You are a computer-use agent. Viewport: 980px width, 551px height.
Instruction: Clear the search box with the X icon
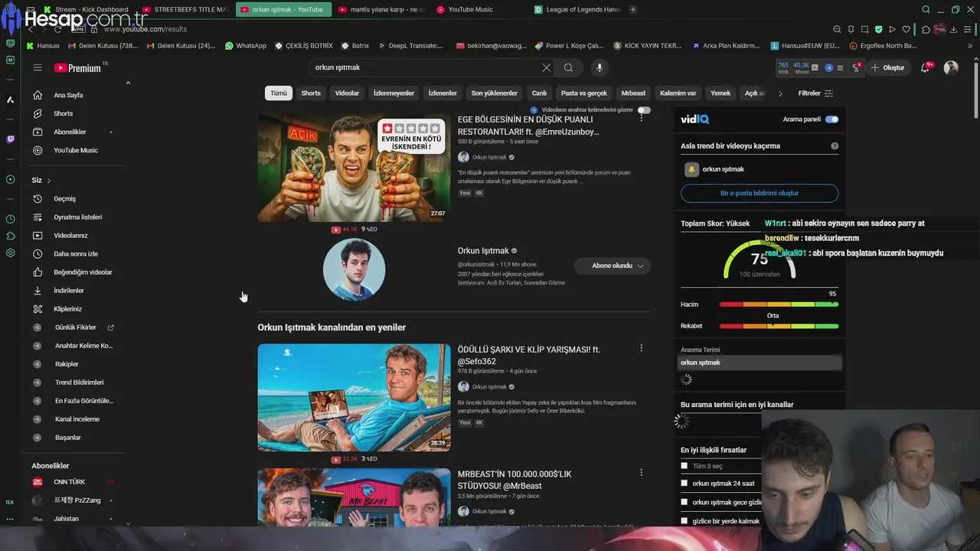pyautogui.click(x=546, y=67)
